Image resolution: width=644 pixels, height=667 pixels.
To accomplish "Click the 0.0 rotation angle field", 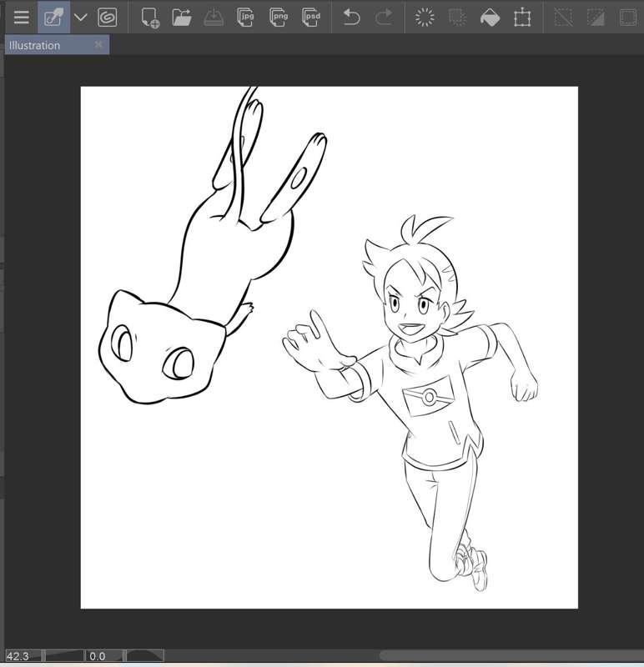I will click(103, 656).
